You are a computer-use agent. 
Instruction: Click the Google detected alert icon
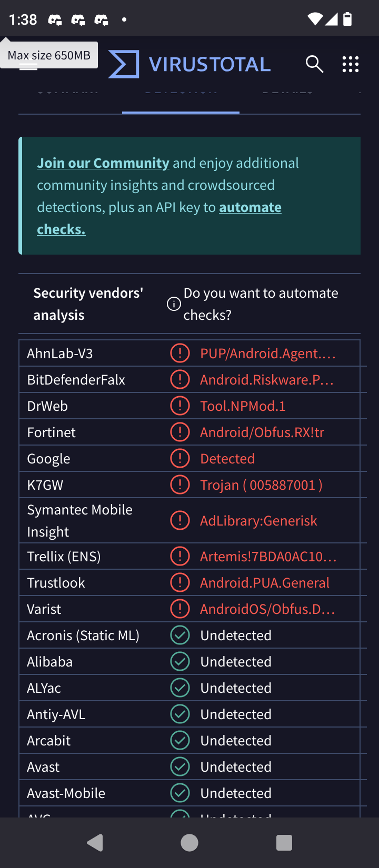point(180,458)
